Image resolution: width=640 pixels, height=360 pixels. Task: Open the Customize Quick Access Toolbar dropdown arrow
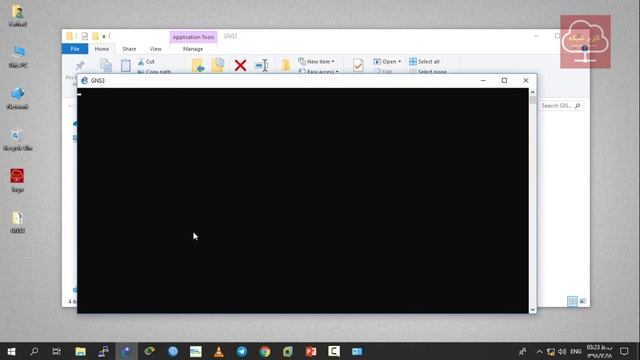pyautogui.click(x=104, y=36)
